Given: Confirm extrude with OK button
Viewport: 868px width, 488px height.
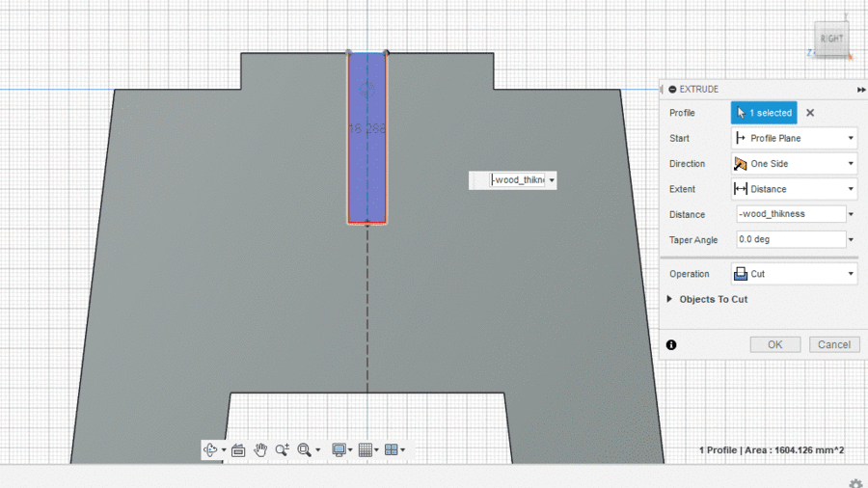Looking at the screenshot, I should 775,344.
